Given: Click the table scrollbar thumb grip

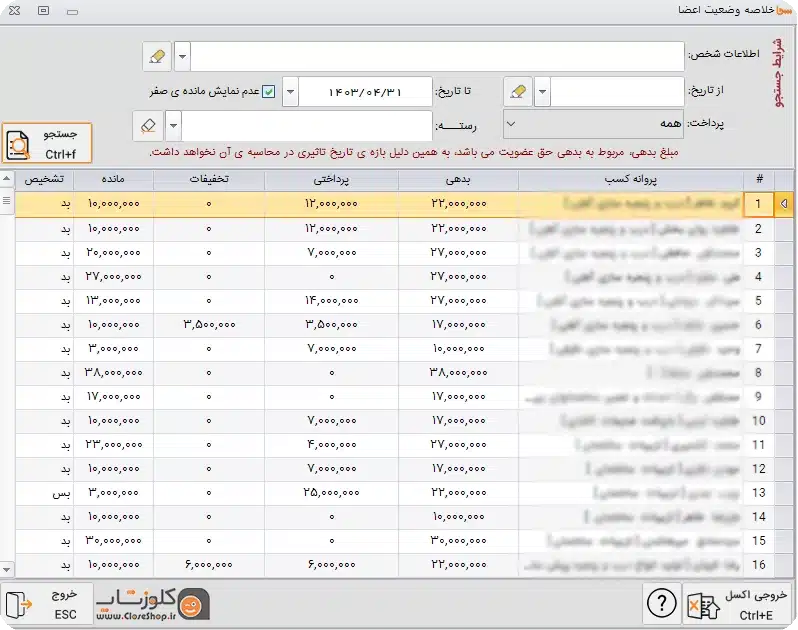Looking at the screenshot, I should click(x=7, y=201).
